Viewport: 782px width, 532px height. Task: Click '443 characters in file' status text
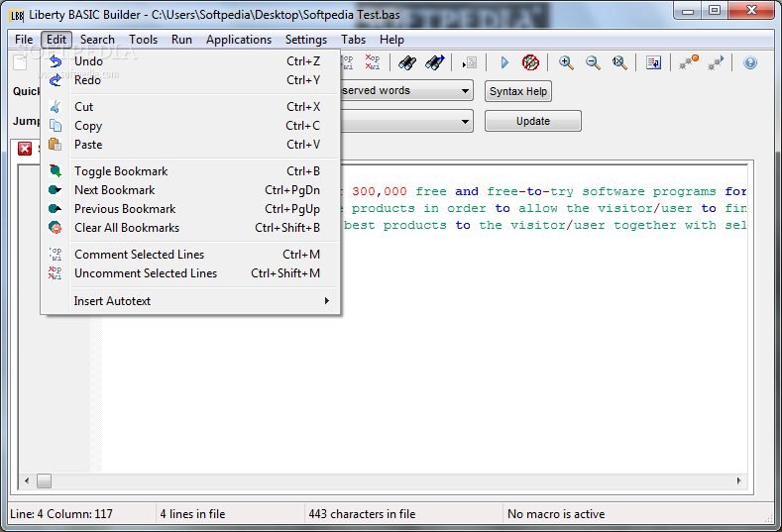(362, 514)
